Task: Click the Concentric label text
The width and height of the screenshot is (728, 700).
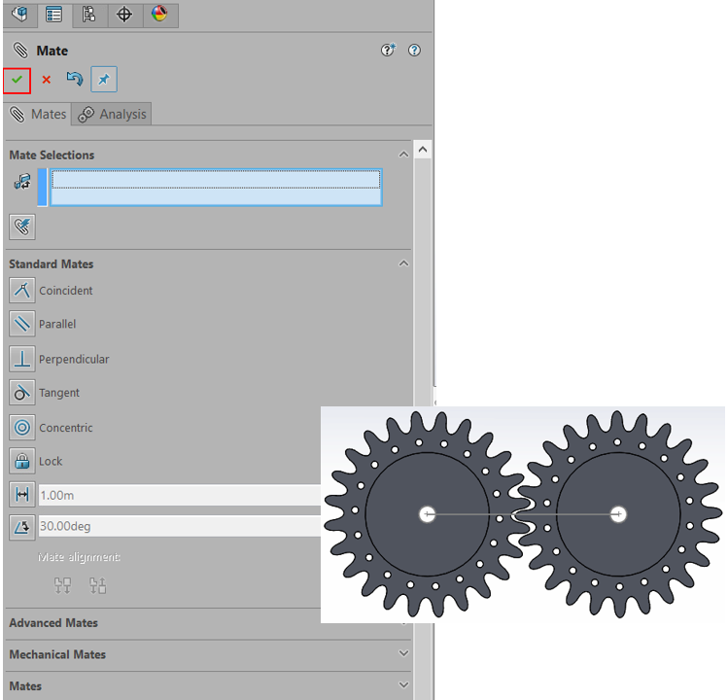Action: point(66,428)
